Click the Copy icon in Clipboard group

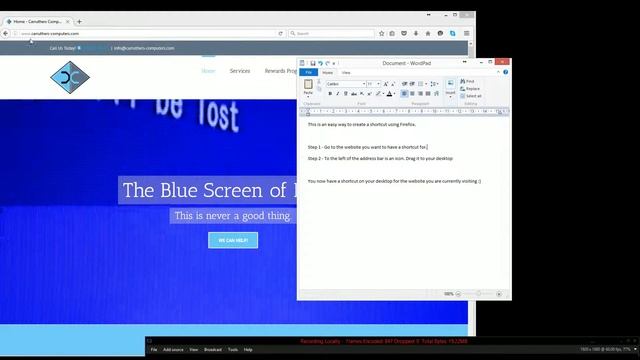click(x=319, y=89)
